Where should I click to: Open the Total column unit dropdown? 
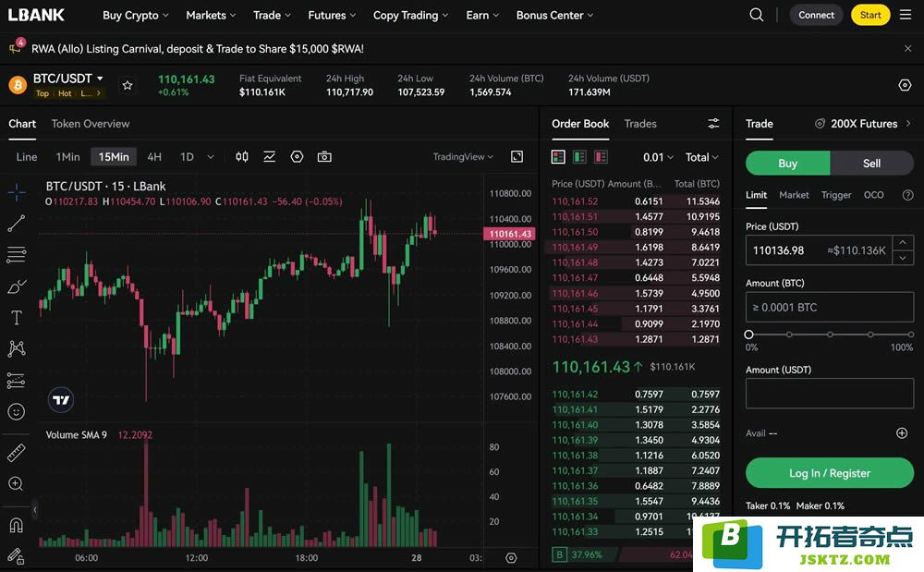coord(702,157)
